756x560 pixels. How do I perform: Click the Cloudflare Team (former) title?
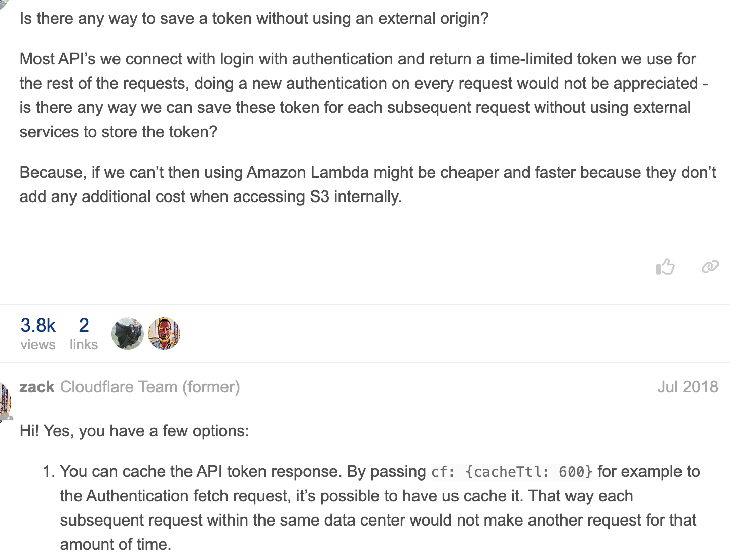[x=150, y=387]
